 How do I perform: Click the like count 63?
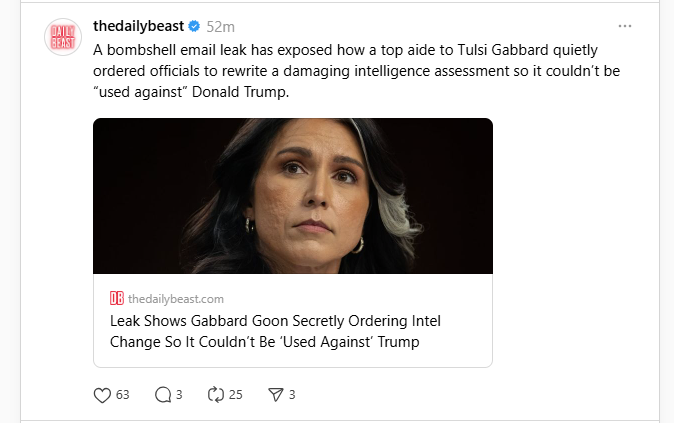coord(123,395)
